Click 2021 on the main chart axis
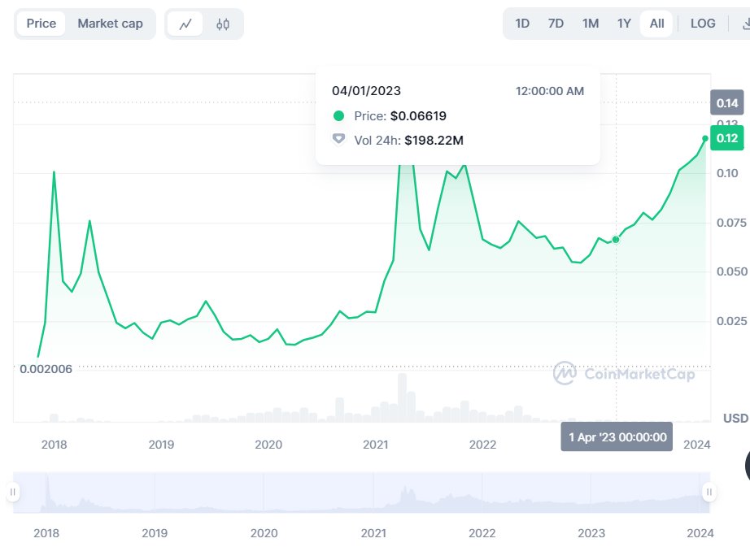The image size is (750, 560). (x=376, y=445)
